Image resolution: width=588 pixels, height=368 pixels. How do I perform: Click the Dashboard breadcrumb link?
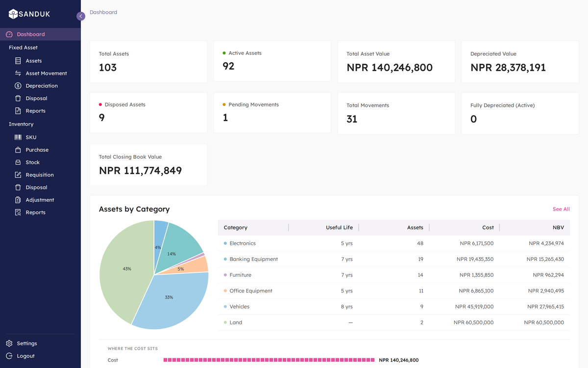(x=103, y=12)
